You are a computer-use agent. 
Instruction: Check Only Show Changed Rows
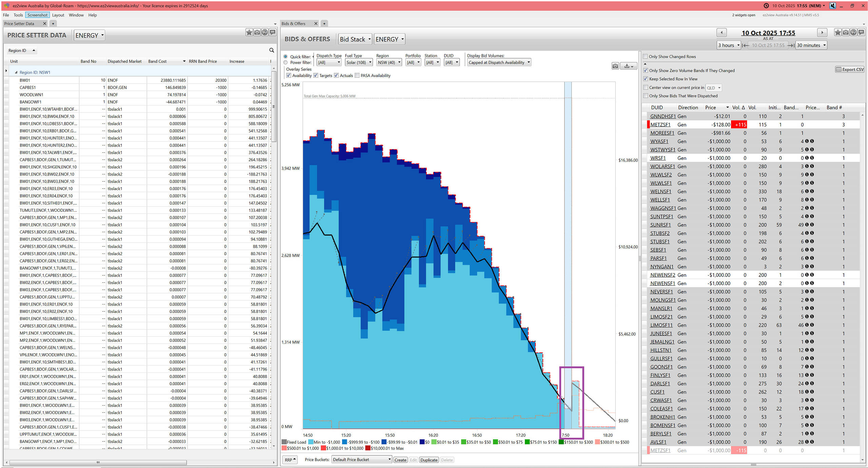pyautogui.click(x=645, y=57)
